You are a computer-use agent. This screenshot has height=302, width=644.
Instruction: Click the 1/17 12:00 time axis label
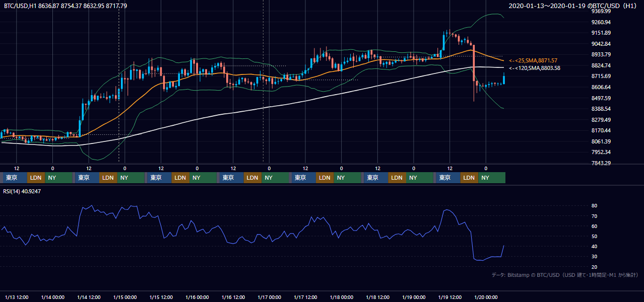coord(305,297)
